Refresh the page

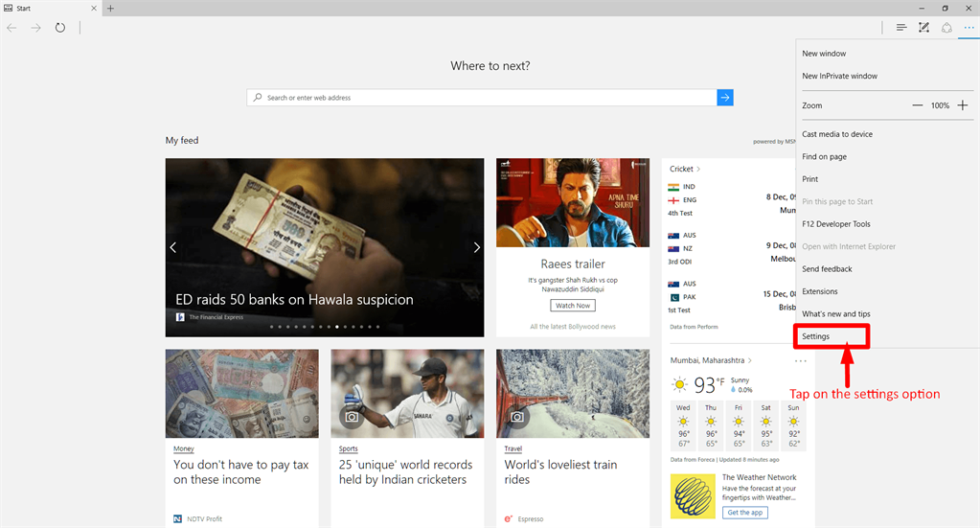pyautogui.click(x=60, y=28)
